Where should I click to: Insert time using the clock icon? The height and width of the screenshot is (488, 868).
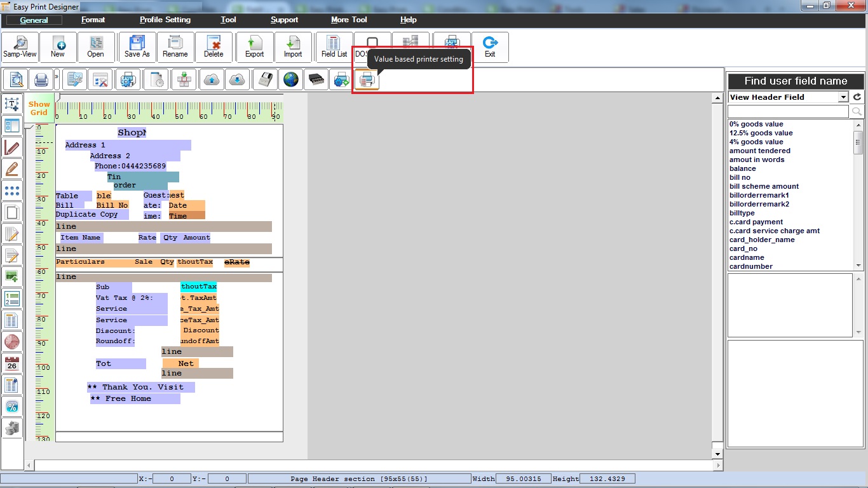pos(12,342)
